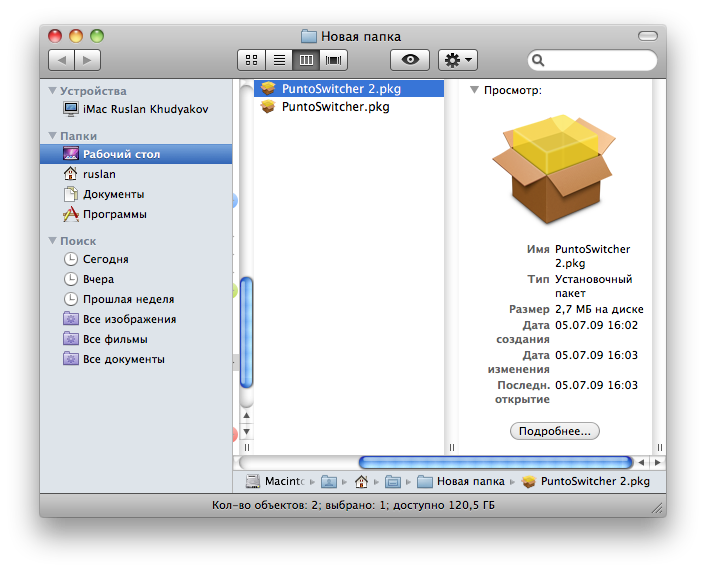
Task: Select the file PuntoSwitcher 2.pkg
Action: (x=349, y=89)
